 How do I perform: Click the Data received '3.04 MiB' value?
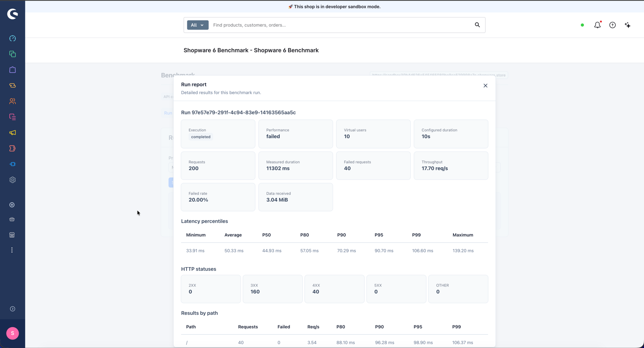277,200
